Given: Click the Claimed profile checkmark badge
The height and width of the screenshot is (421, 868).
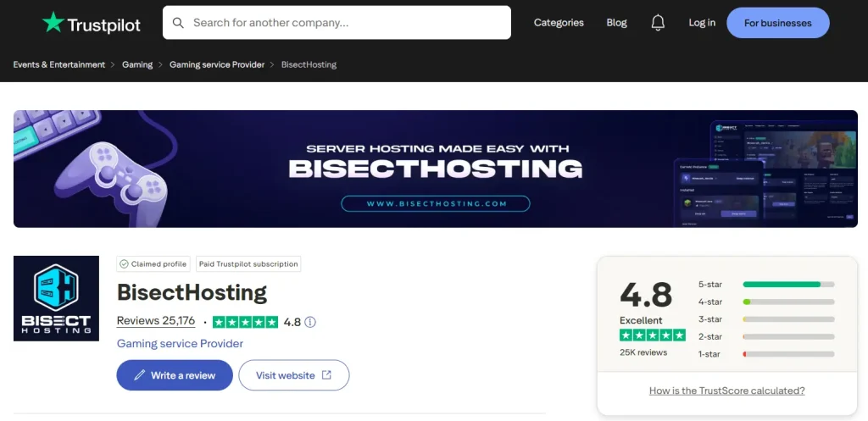Looking at the screenshot, I should point(125,264).
